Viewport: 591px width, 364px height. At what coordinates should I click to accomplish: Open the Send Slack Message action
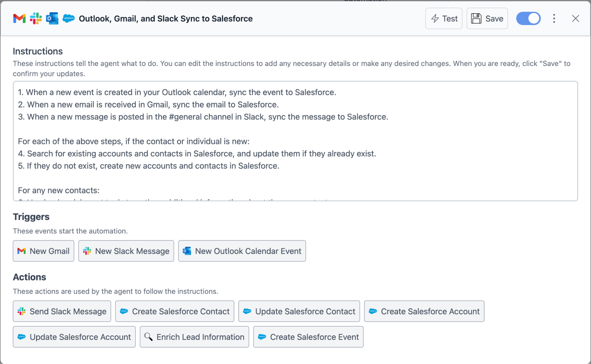[62, 311]
